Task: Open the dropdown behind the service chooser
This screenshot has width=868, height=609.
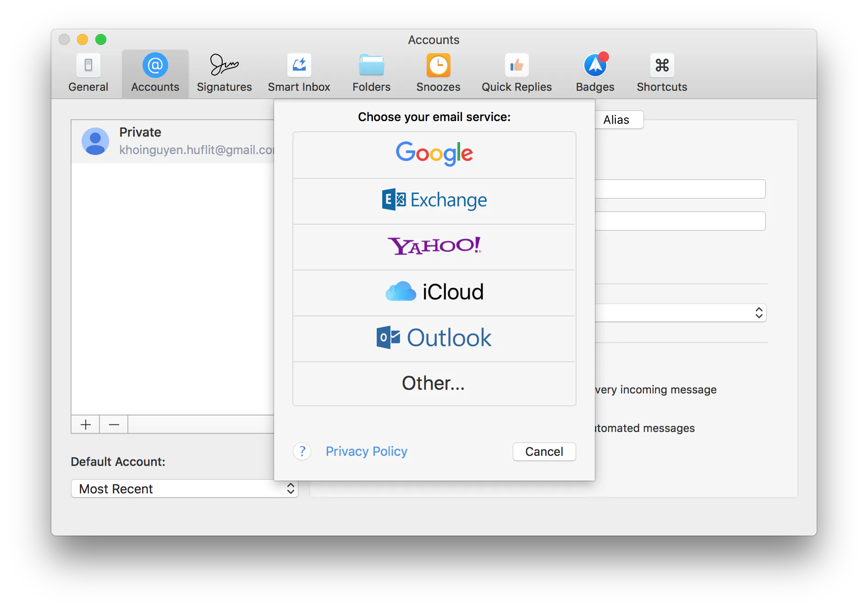Action: 681,313
